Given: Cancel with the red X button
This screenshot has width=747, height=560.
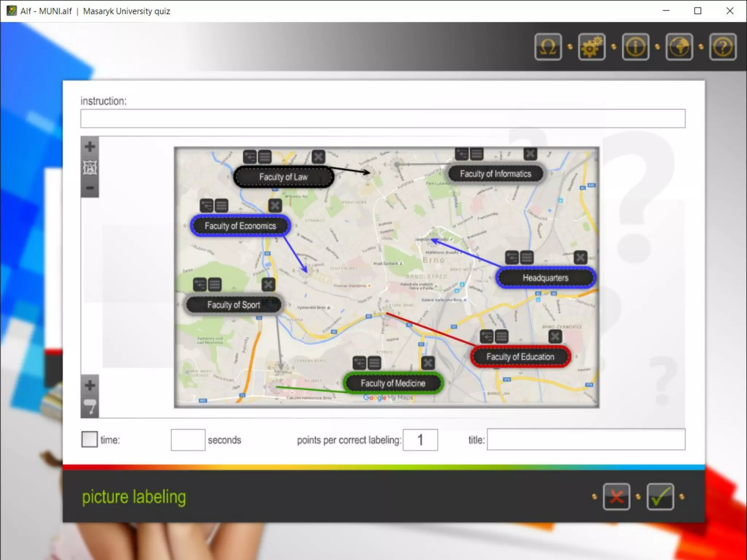Looking at the screenshot, I should click(616, 497).
